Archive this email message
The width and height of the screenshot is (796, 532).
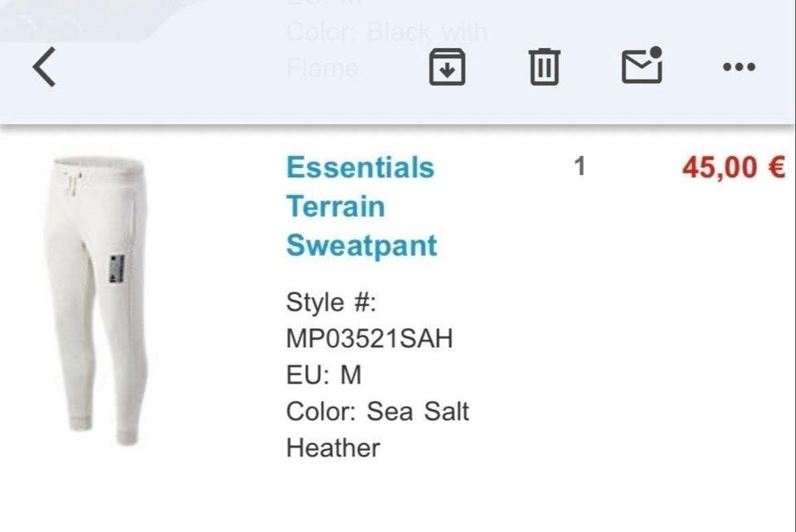click(x=447, y=67)
